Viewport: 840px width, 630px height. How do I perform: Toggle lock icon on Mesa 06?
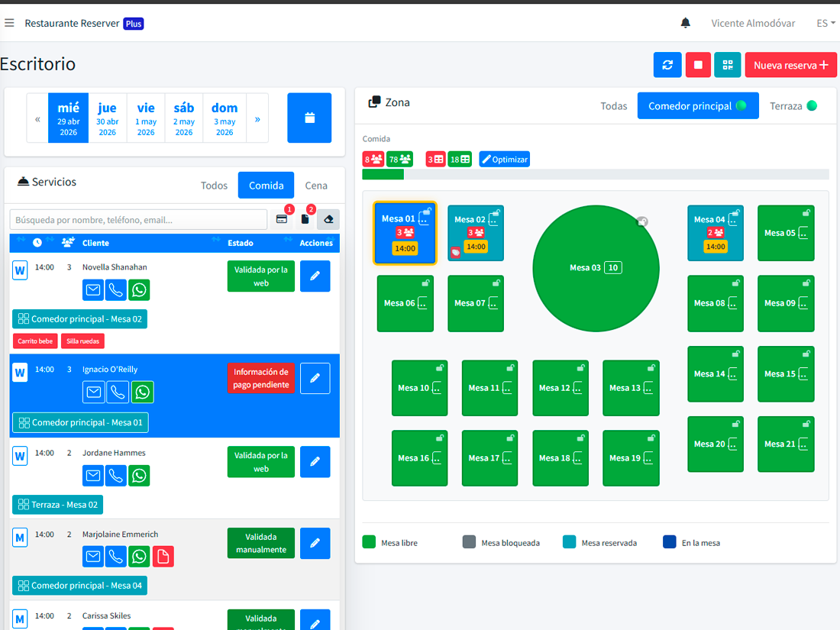(x=425, y=283)
